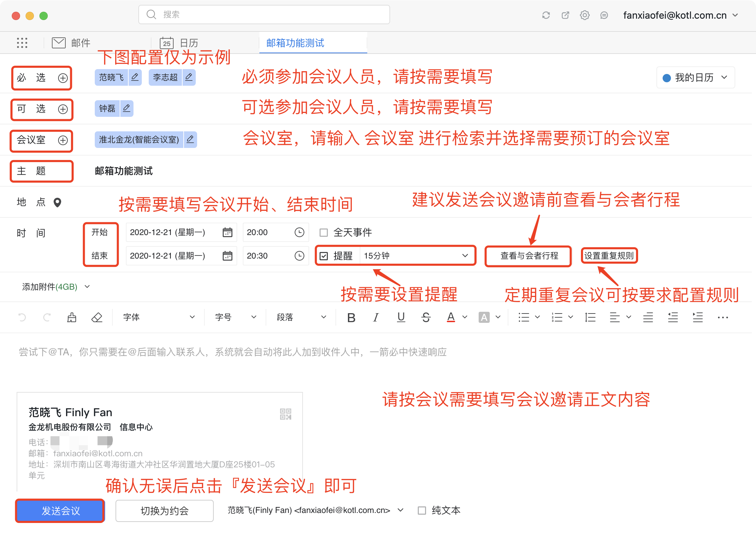Decrease indent in editor toolbar
This screenshot has width=756, height=533.
coord(673,317)
